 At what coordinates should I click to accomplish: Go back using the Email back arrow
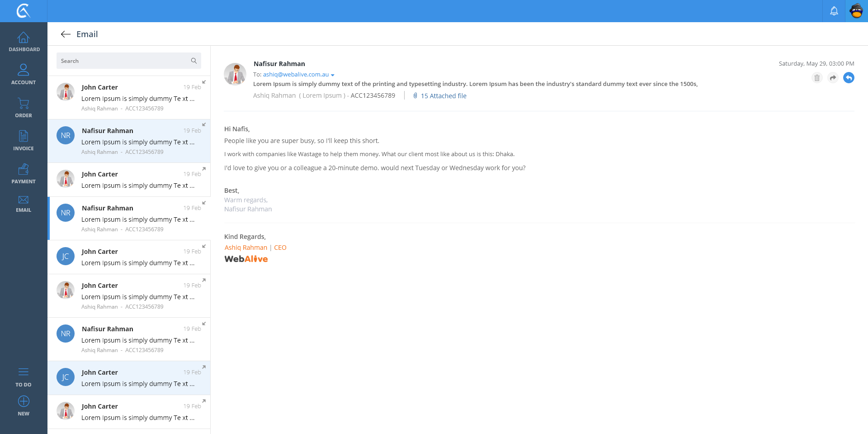66,34
